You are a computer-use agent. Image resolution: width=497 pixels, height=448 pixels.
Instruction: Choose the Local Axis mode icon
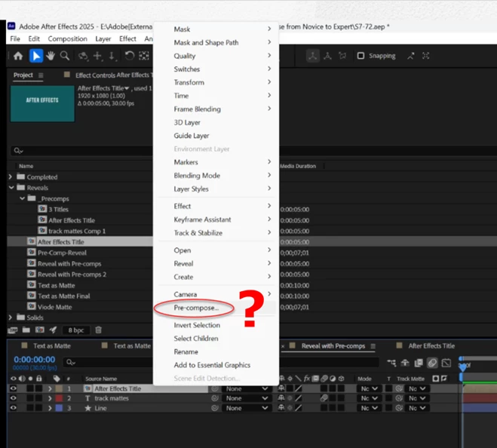[312, 56]
